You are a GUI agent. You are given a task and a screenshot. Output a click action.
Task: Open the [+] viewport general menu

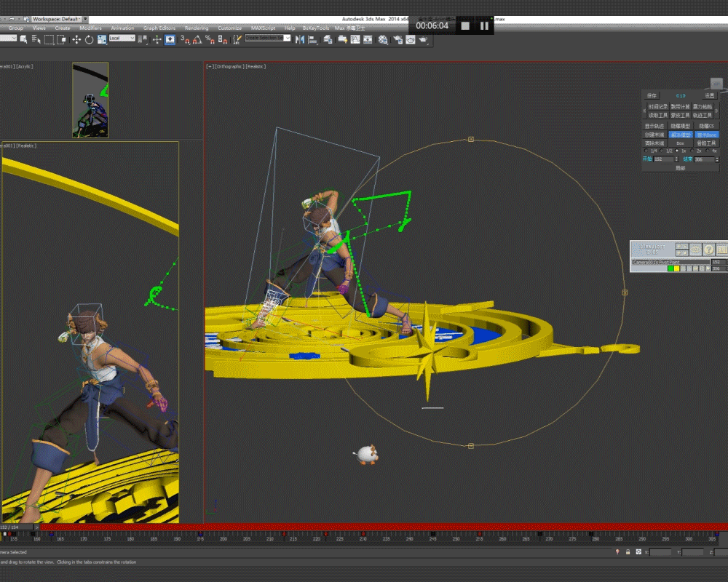(210, 66)
